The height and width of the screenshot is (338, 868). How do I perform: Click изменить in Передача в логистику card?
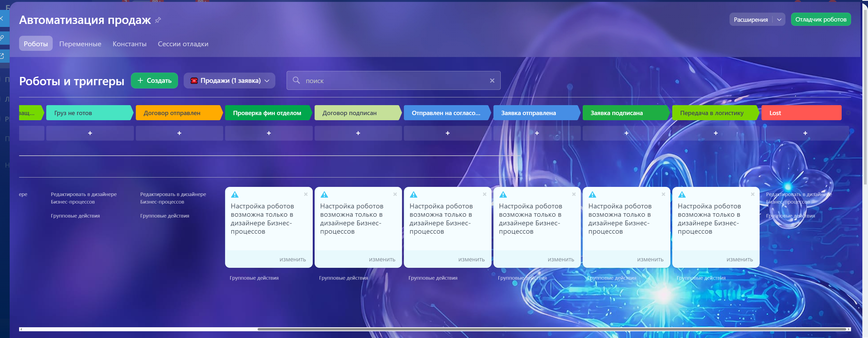(x=739, y=259)
